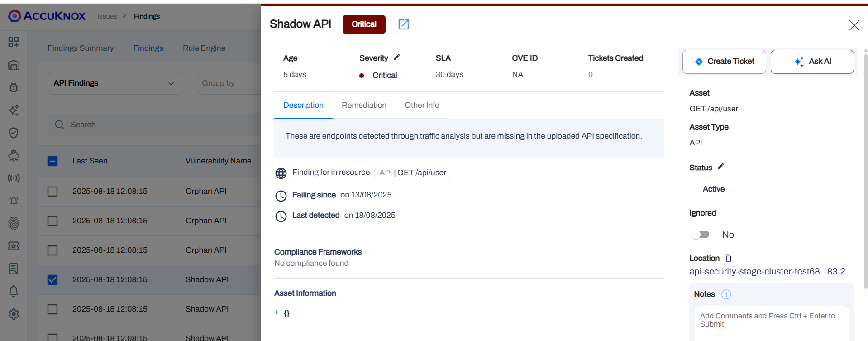868x341 pixels.
Task: Open the settings gear in sidebar
Action: click(x=14, y=314)
